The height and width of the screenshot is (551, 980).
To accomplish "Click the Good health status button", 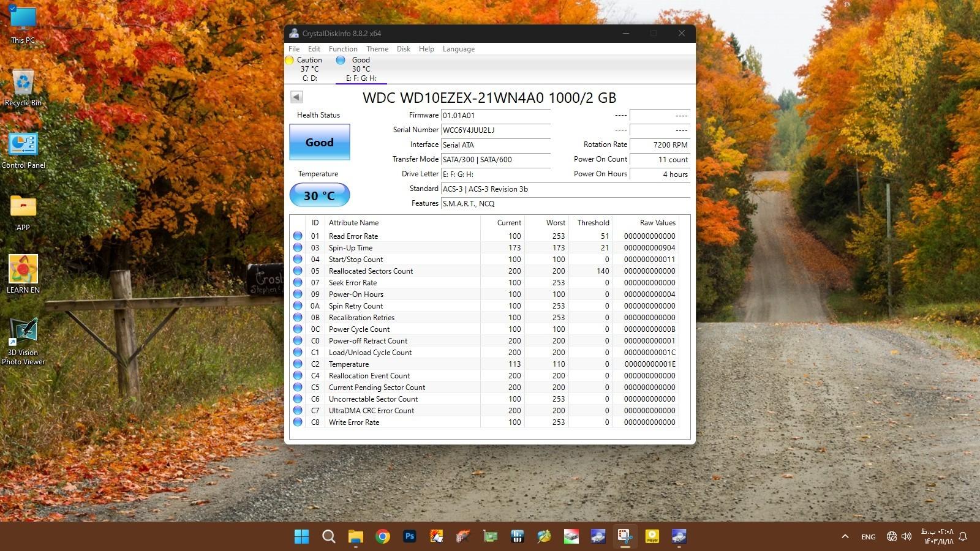I will [x=319, y=142].
